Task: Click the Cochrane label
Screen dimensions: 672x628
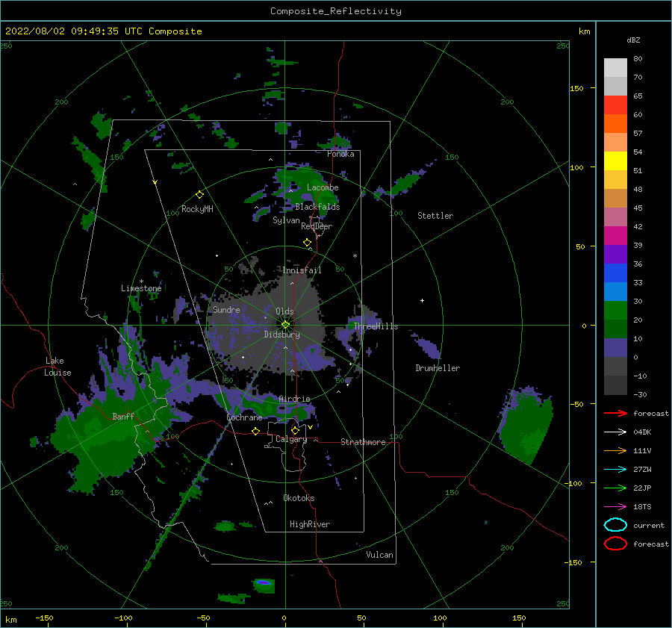Action: point(244,417)
